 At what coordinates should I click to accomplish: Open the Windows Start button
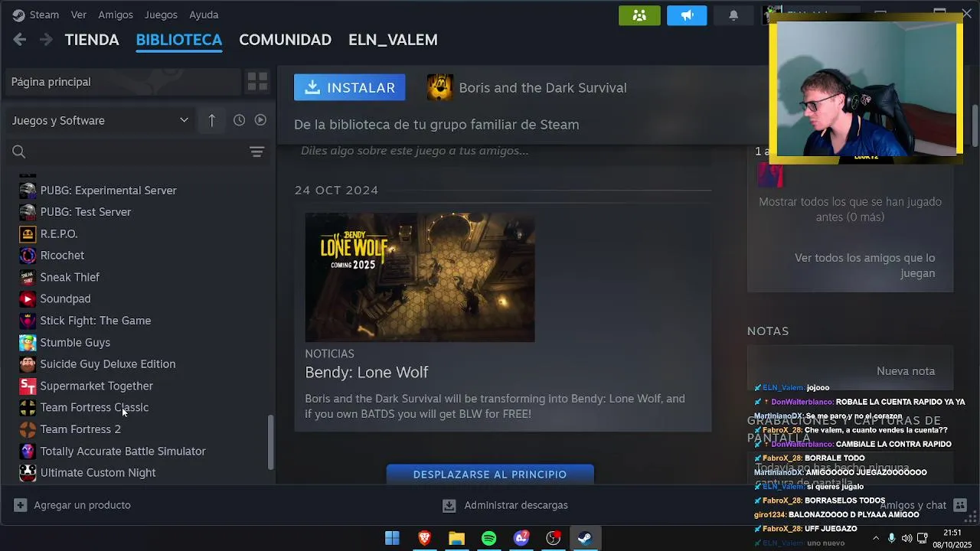click(x=392, y=539)
